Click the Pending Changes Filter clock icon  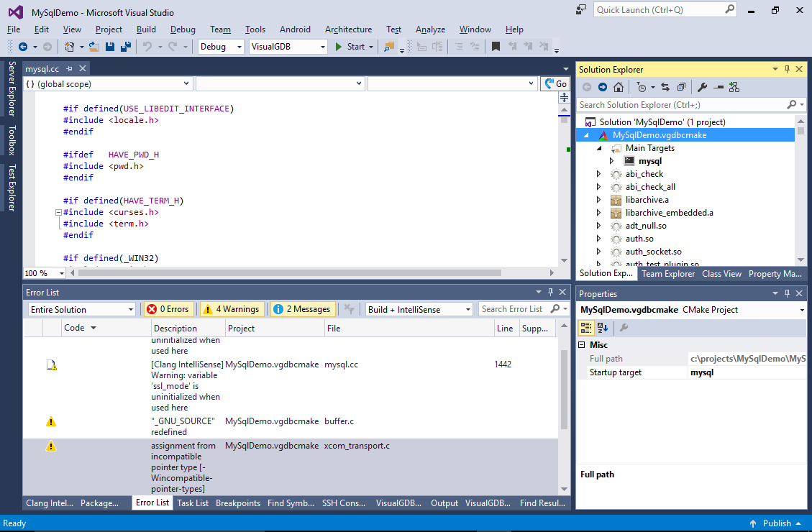pyautogui.click(x=642, y=87)
